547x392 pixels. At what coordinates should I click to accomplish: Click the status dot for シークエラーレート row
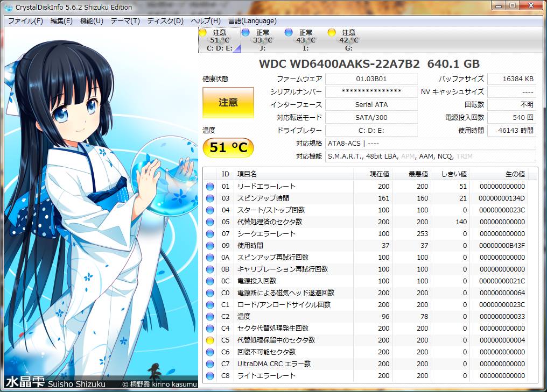(210, 234)
